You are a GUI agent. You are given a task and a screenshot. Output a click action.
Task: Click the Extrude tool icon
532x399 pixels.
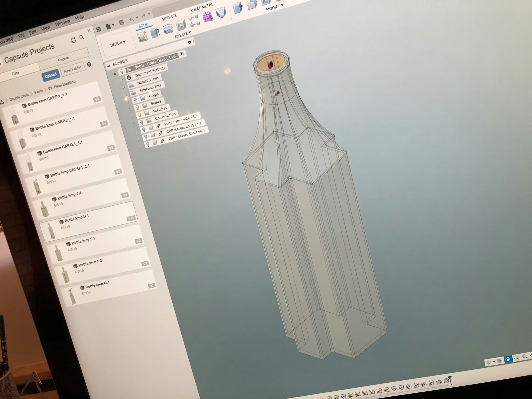155,33
